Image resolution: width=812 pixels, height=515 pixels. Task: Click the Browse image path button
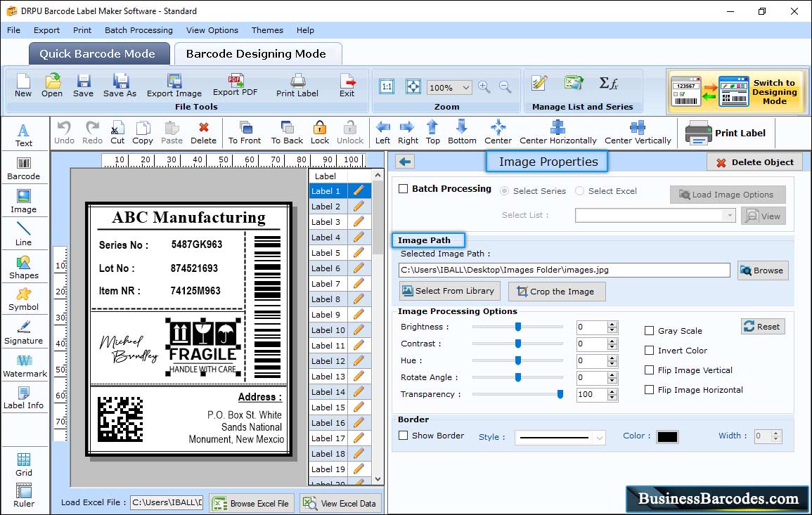point(762,270)
